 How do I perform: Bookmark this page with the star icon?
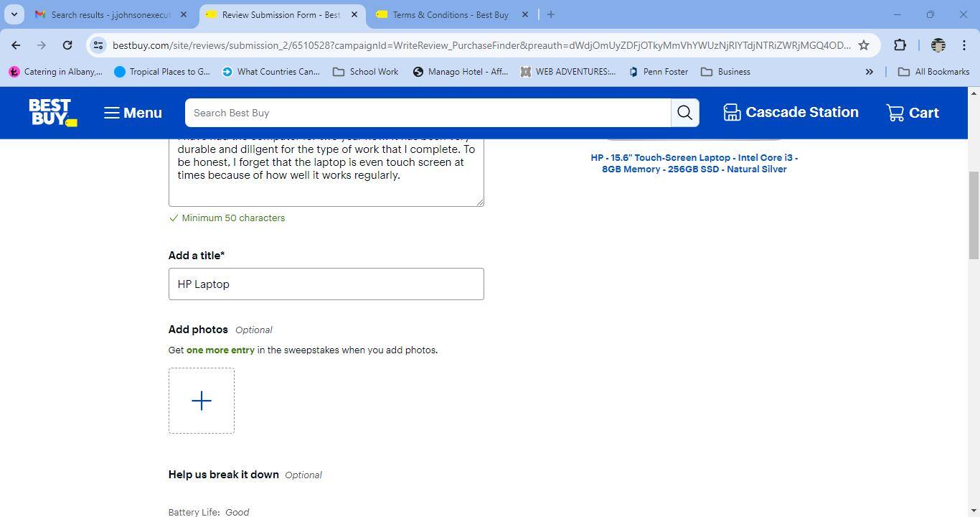[864, 45]
